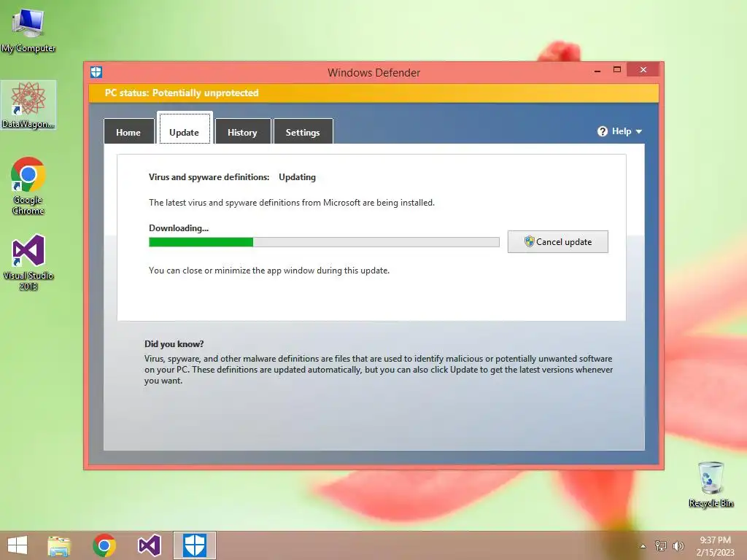Select the Update tab
The width and height of the screenshot is (747, 560).
tap(185, 128)
